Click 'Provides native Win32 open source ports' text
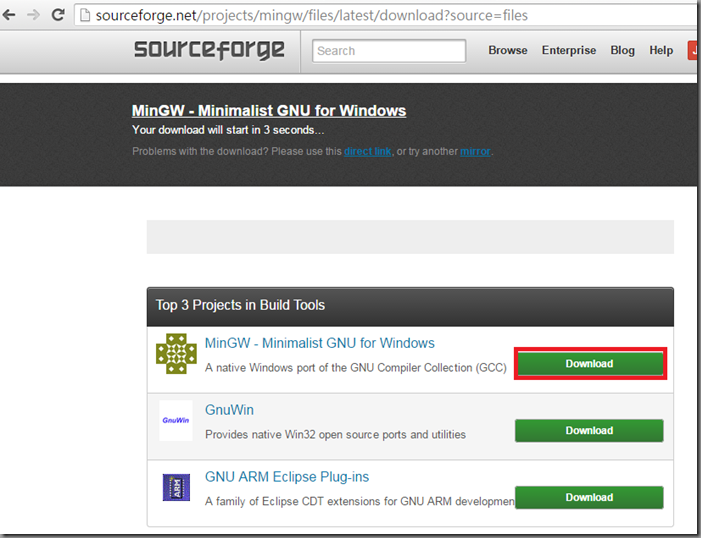Image resolution: width=701 pixels, height=538 pixels. click(x=335, y=434)
